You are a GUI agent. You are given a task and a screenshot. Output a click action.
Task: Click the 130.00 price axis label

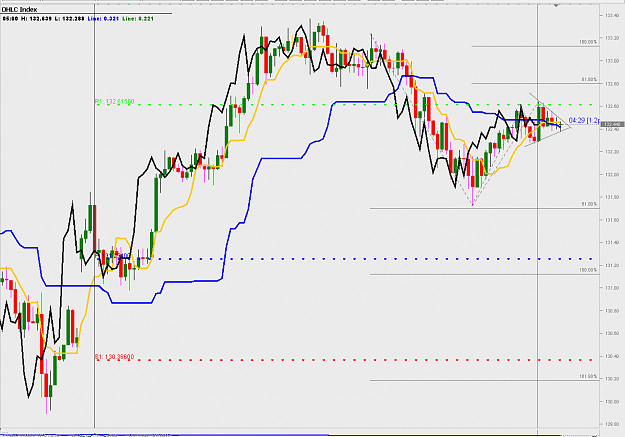point(612,402)
